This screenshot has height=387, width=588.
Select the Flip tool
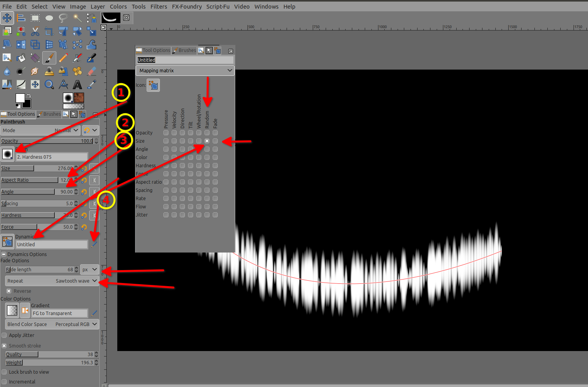pos(21,45)
